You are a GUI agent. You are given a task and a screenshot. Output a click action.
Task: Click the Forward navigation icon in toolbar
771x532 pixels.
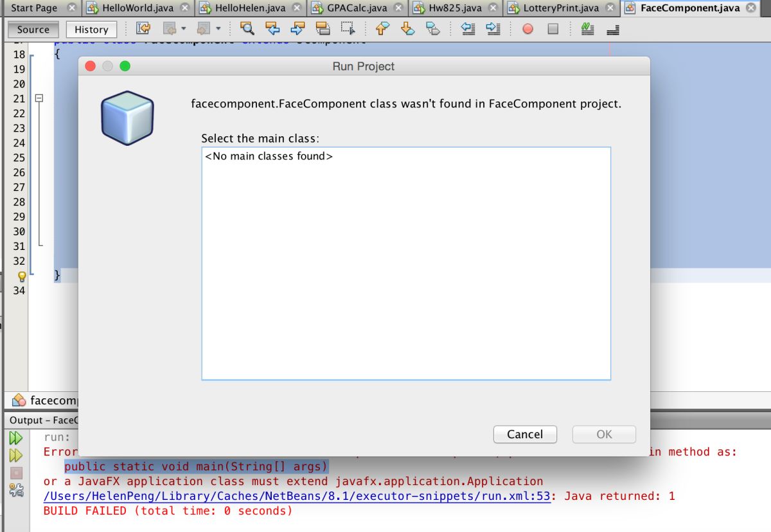tap(204, 29)
